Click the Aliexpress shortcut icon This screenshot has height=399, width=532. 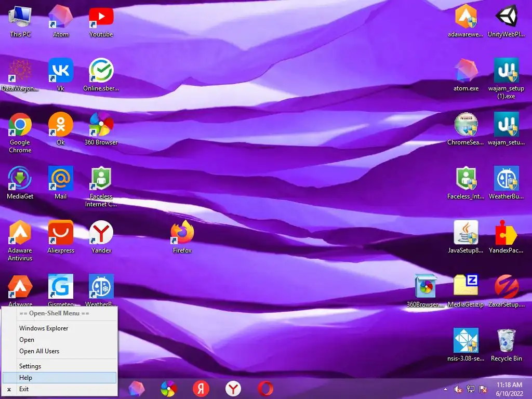pos(60,237)
